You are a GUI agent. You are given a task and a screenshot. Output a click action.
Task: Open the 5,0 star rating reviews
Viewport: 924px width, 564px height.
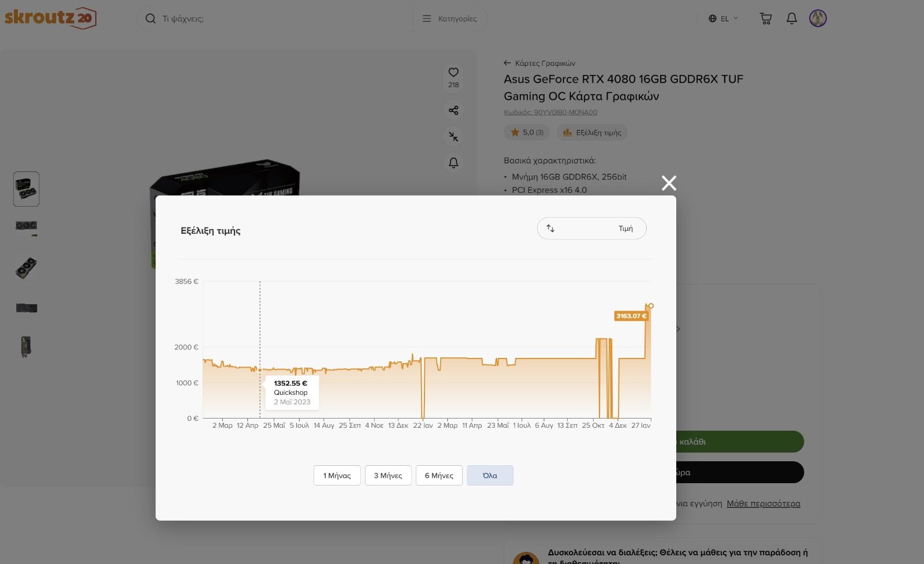(x=527, y=132)
